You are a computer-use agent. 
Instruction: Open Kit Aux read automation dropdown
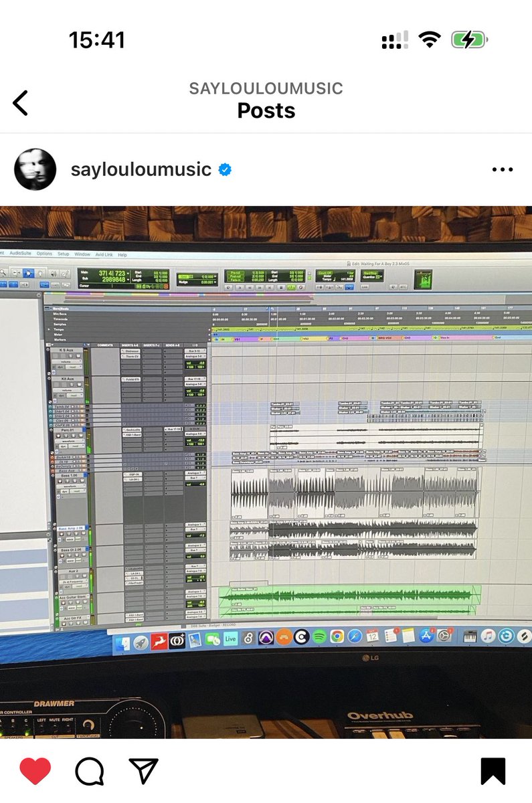click(x=75, y=395)
